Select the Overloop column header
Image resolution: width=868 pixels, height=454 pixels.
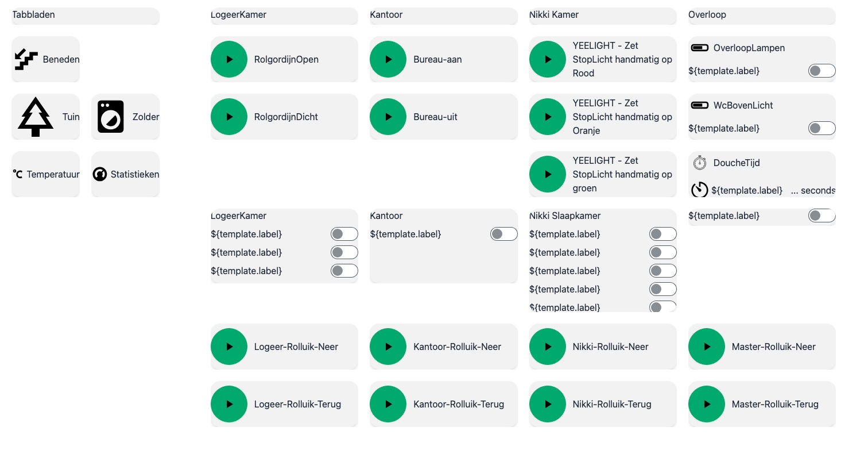point(762,16)
